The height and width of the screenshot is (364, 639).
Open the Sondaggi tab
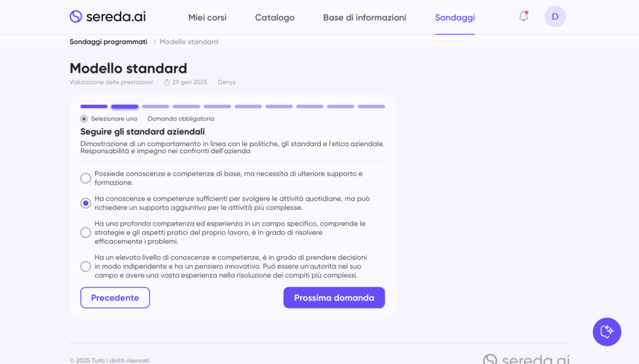(x=455, y=17)
